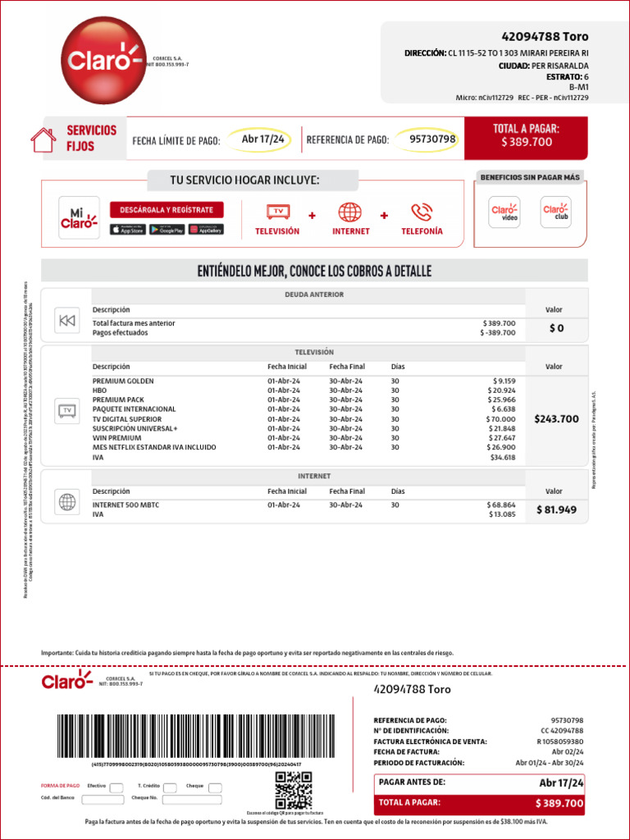Click the Internet globe icon in services
The height and width of the screenshot is (840, 630).
tap(349, 212)
